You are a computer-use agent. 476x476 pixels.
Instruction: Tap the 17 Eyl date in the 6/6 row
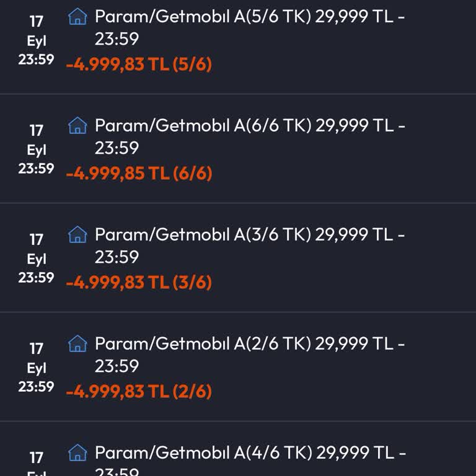point(37,140)
